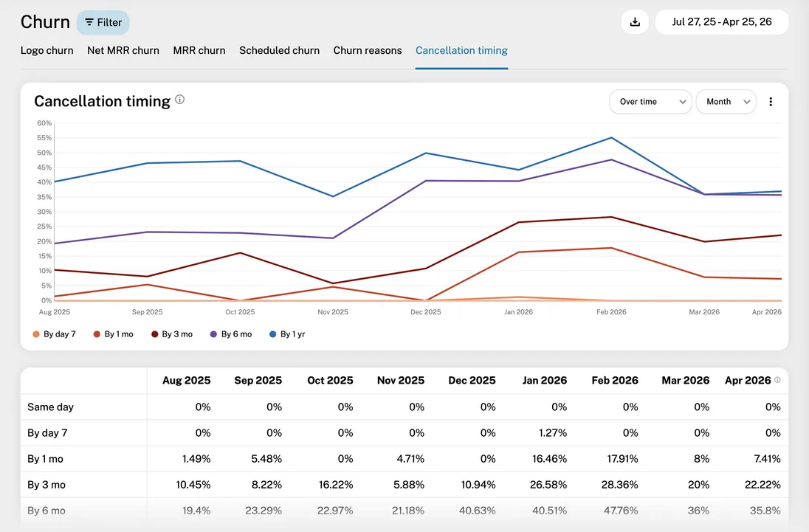Open the date range picker Jul 27, 25 - Apr 25, 26
This screenshot has height=532, width=809.
[721, 22]
